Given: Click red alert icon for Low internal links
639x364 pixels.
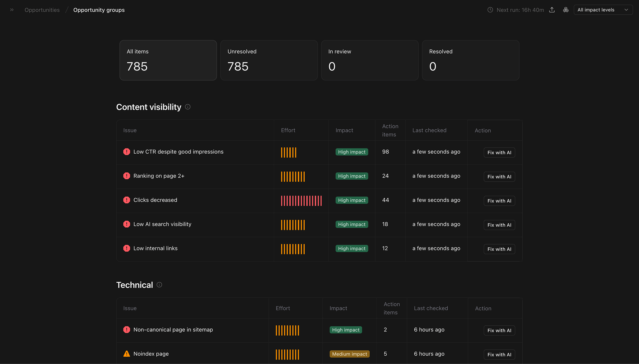Looking at the screenshot, I should tap(127, 248).
